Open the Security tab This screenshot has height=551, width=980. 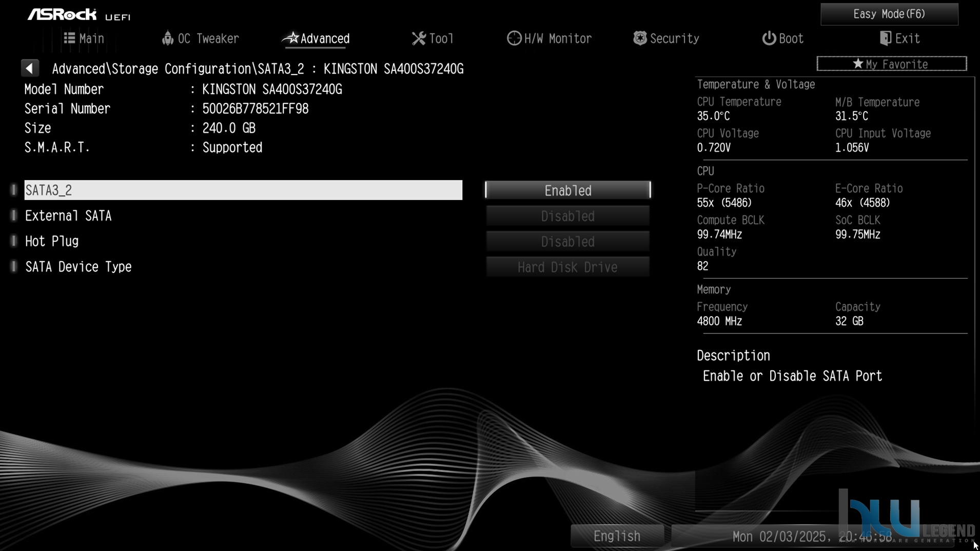point(666,38)
